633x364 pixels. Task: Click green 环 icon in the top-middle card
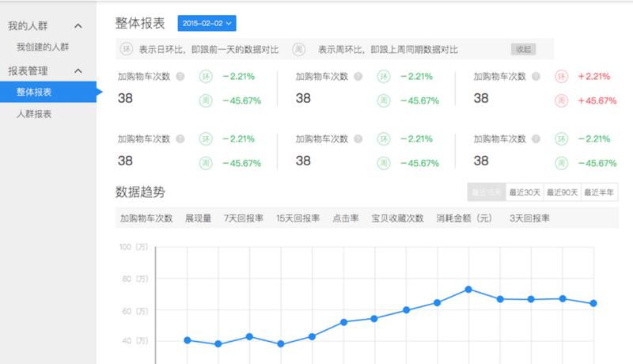384,76
